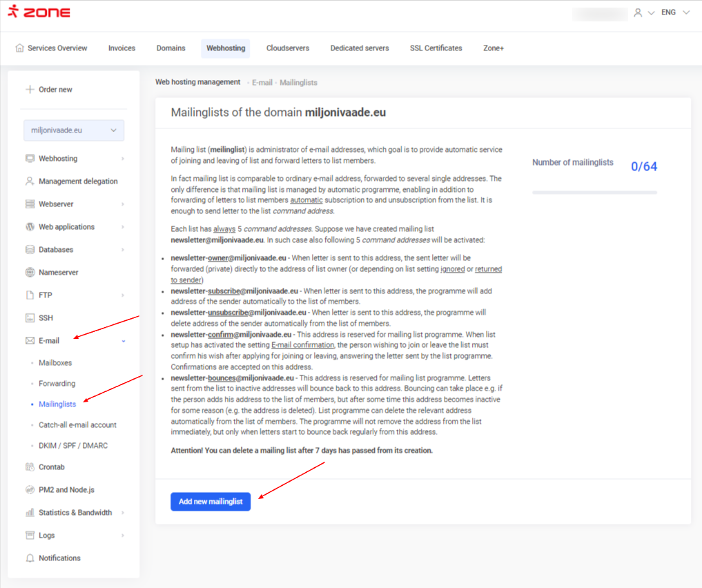Click the Management delegation icon
The height and width of the screenshot is (588, 702).
point(30,182)
